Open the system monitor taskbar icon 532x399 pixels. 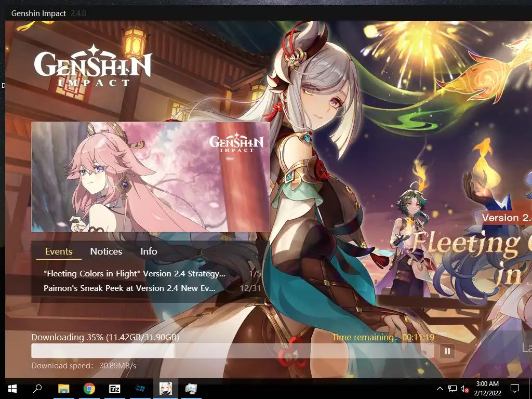pos(191,389)
